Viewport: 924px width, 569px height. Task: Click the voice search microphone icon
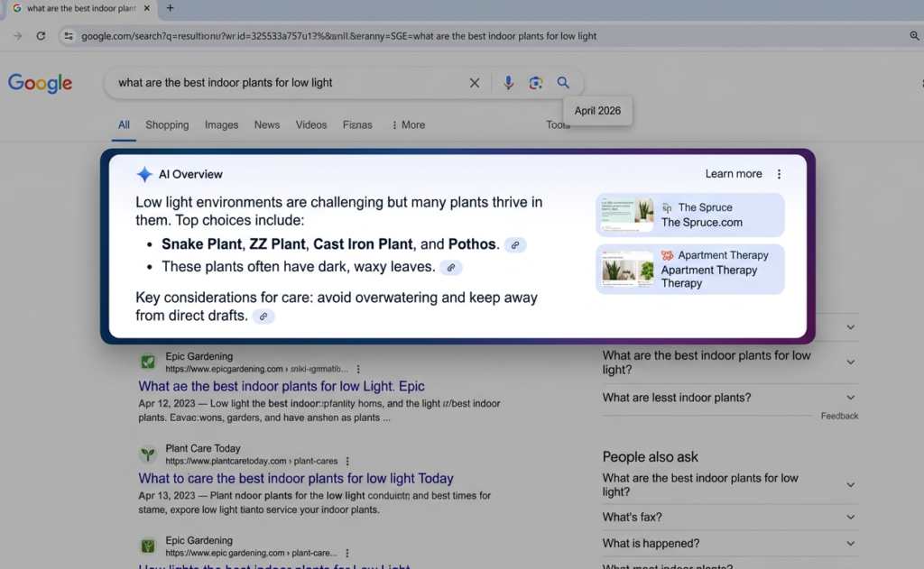[508, 83]
